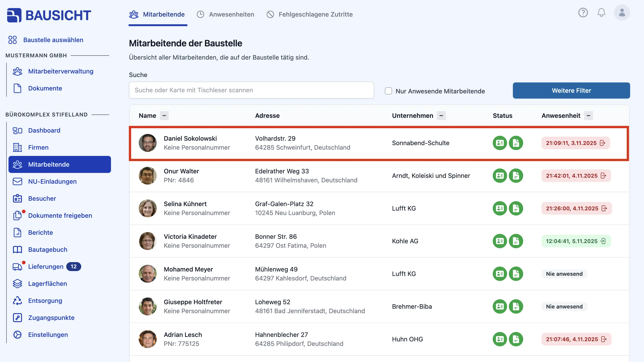This screenshot has height=362, width=644.
Task: Click Selina Kúhnert's attendance timestamp 21:26:00
Action: click(576, 208)
